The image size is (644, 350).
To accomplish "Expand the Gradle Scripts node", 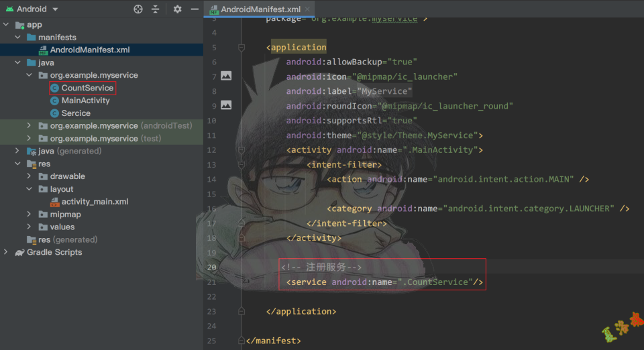I will click(x=6, y=252).
